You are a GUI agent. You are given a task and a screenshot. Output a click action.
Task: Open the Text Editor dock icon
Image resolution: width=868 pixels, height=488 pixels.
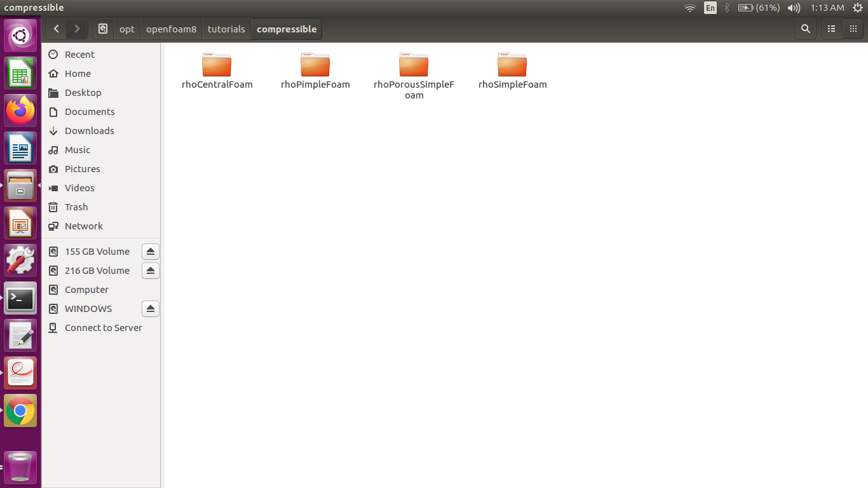pyautogui.click(x=20, y=336)
